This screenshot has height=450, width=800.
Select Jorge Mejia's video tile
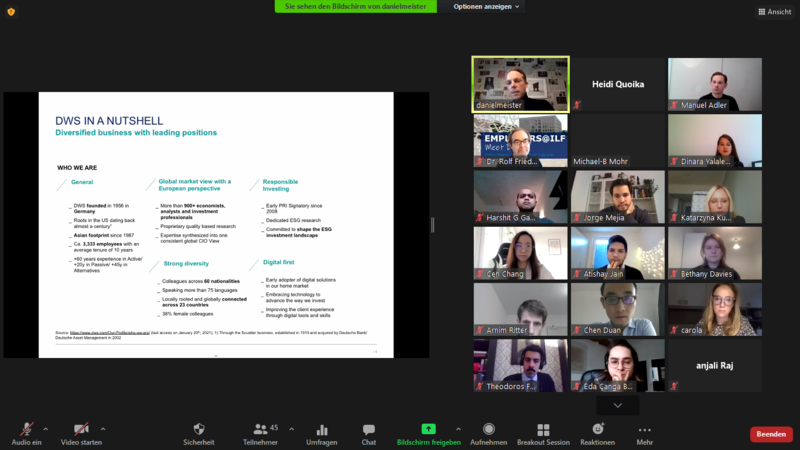coord(618,197)
